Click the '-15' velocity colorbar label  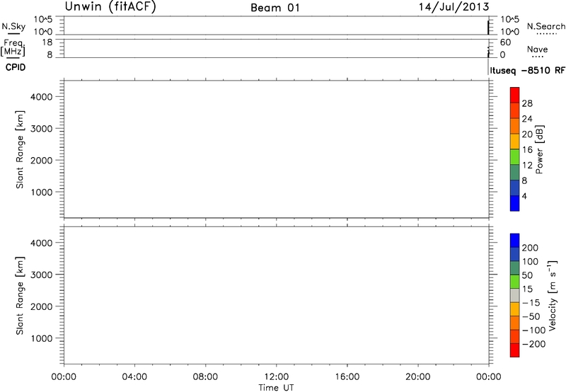click(531, 303)
